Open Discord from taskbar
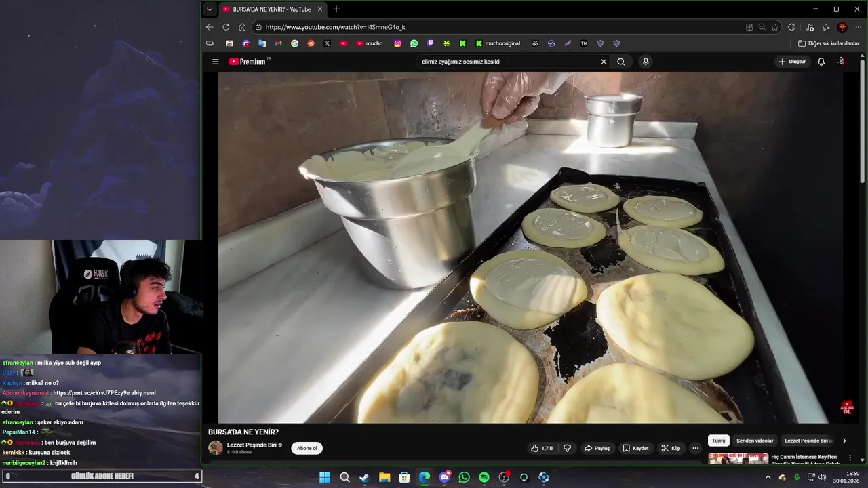 [444, 477]
